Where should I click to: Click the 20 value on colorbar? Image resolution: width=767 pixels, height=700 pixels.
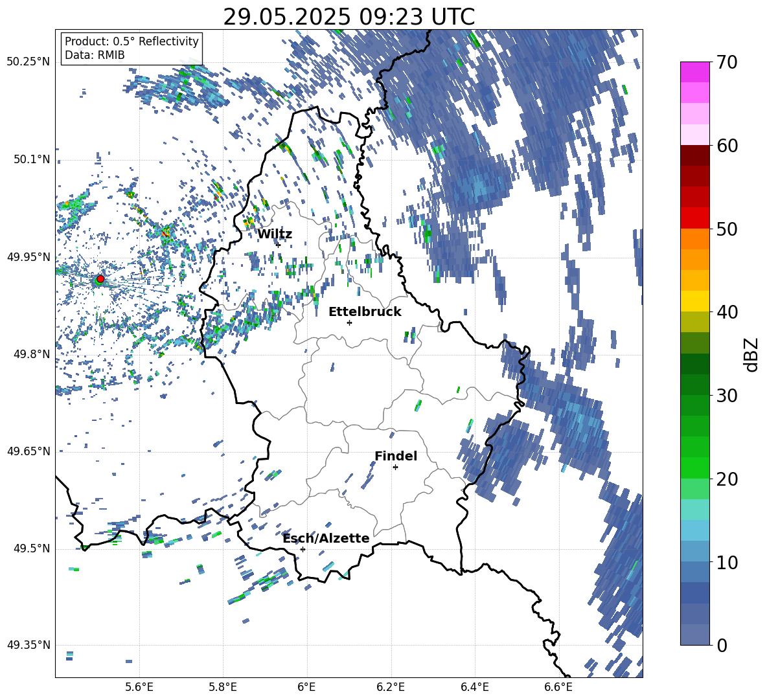pyautogui.click(x=727, y=479)
